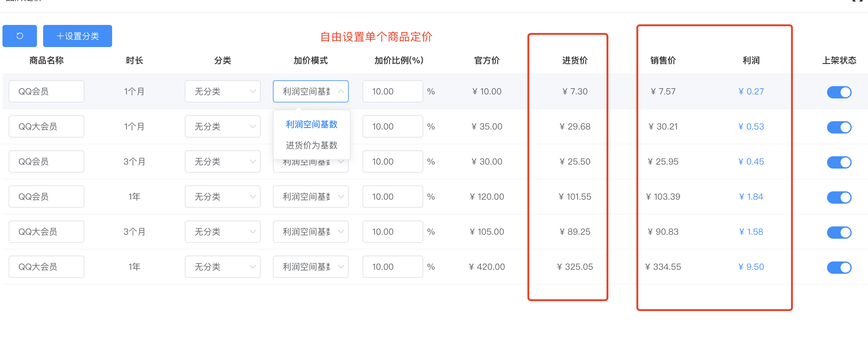
Task: Click markup percent field for ¥ 420.00 official price row
Action: 392,266
